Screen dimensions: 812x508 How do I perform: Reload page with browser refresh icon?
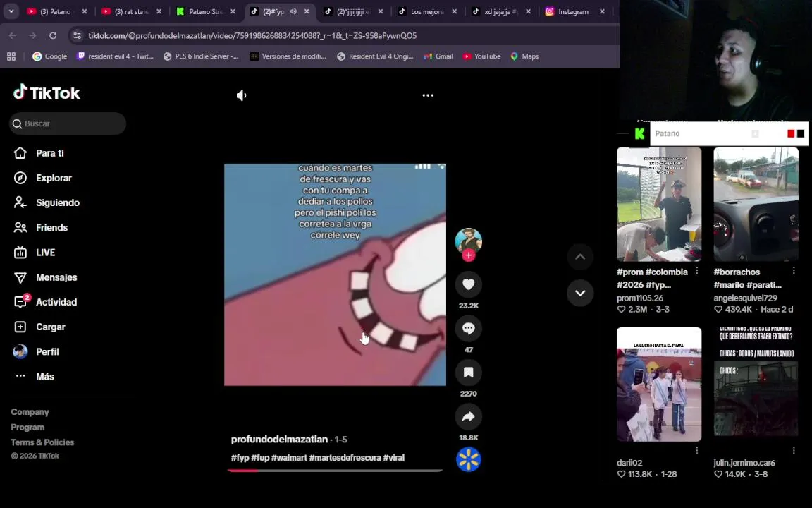point(53,35)
